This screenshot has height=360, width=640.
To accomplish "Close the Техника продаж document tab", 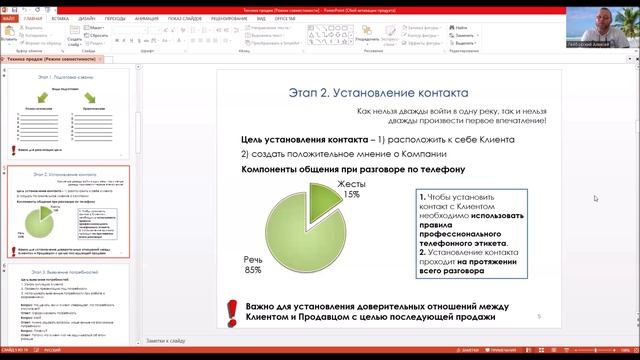I will pyautogui.click(x=100, y=59).
